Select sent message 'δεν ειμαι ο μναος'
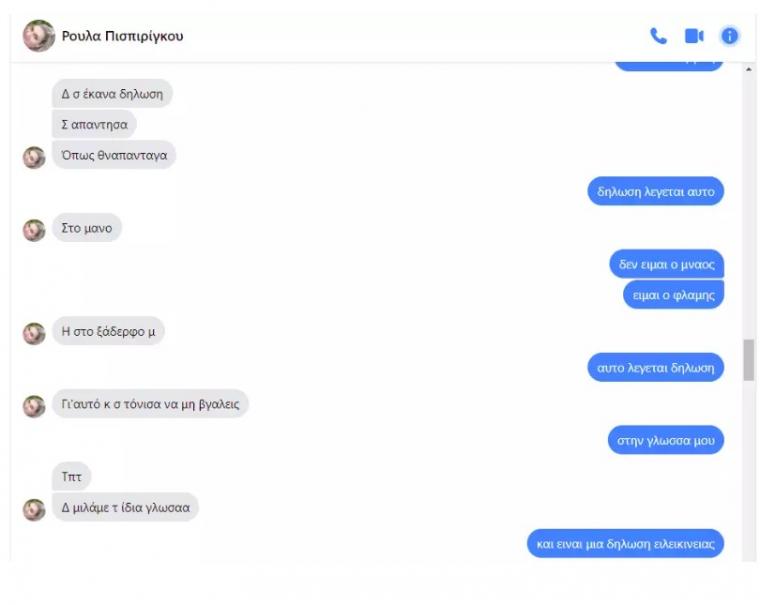 pos(666,264)
